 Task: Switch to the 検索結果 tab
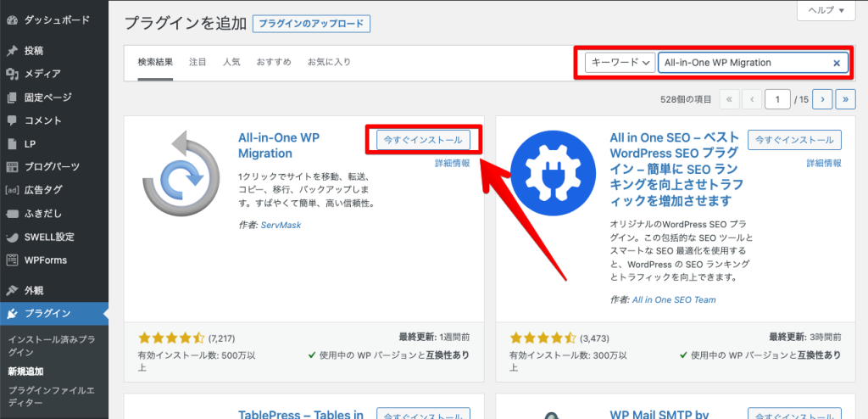(156, 62)
